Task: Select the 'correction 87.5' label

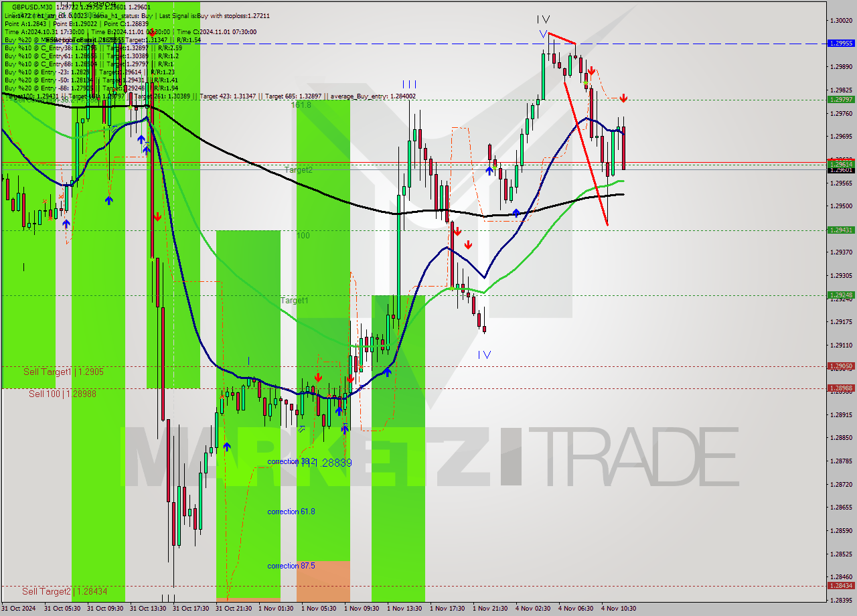Action: (291, 566)
